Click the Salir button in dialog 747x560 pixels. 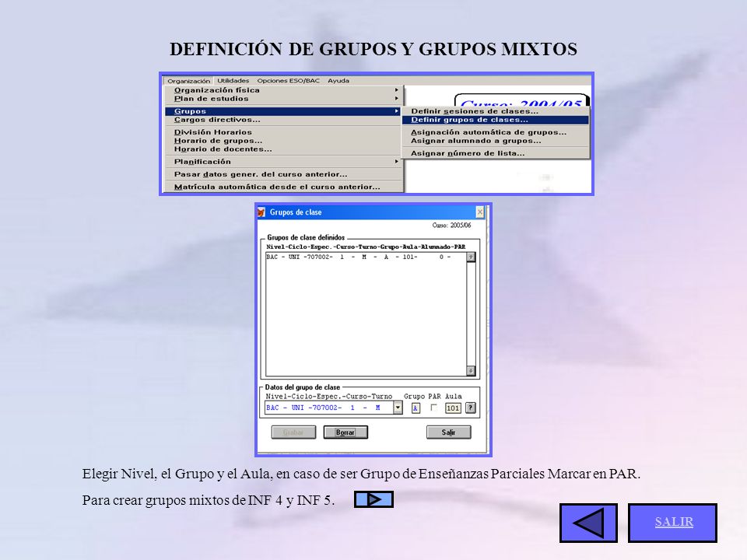448,432
